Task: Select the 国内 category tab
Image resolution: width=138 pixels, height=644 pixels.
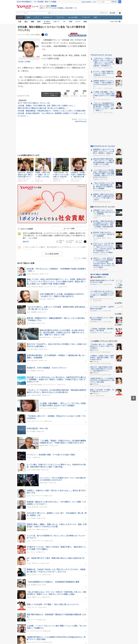Action: pos(26,21)
